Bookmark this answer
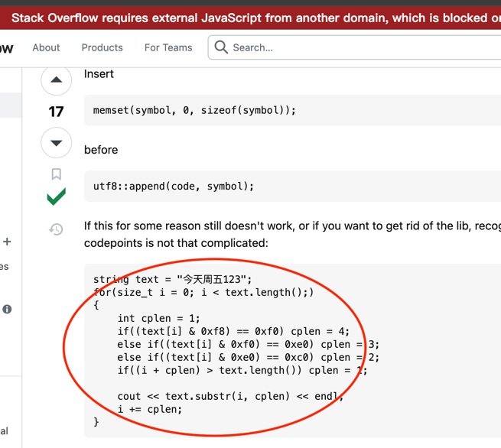The height and width of the screenshot is (448, 501). pos(57,174)
